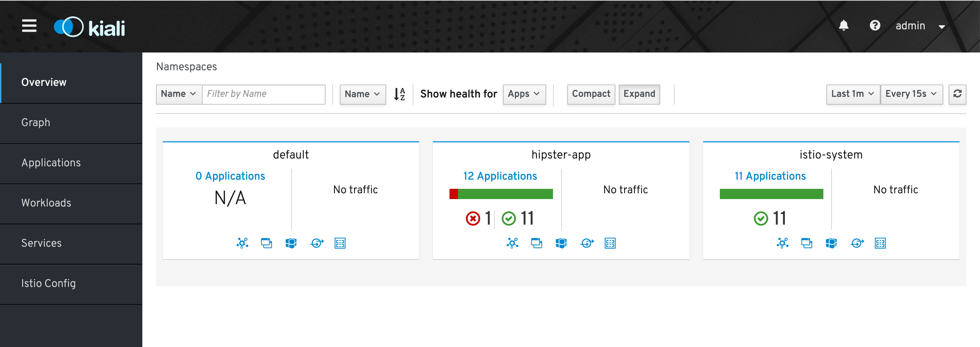Open the 12 Applications link in hipster-app
The height and width of the screenshot is (347, 980).
tap(500, 176)
